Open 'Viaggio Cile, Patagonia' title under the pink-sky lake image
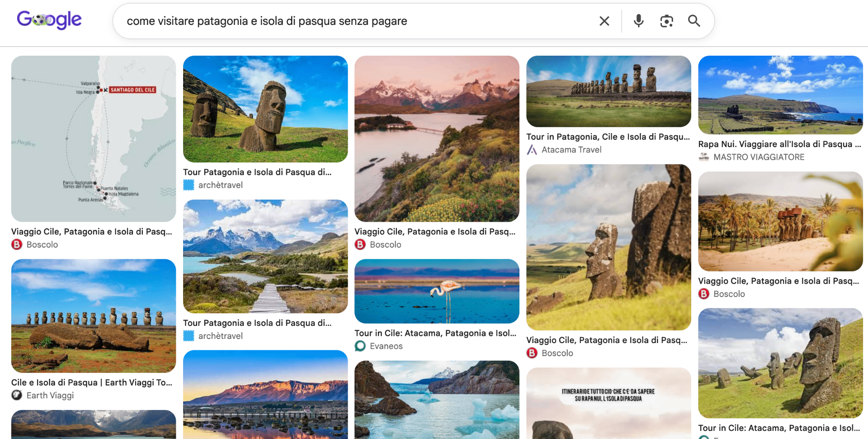868x439 pixels. coord(435,231)
